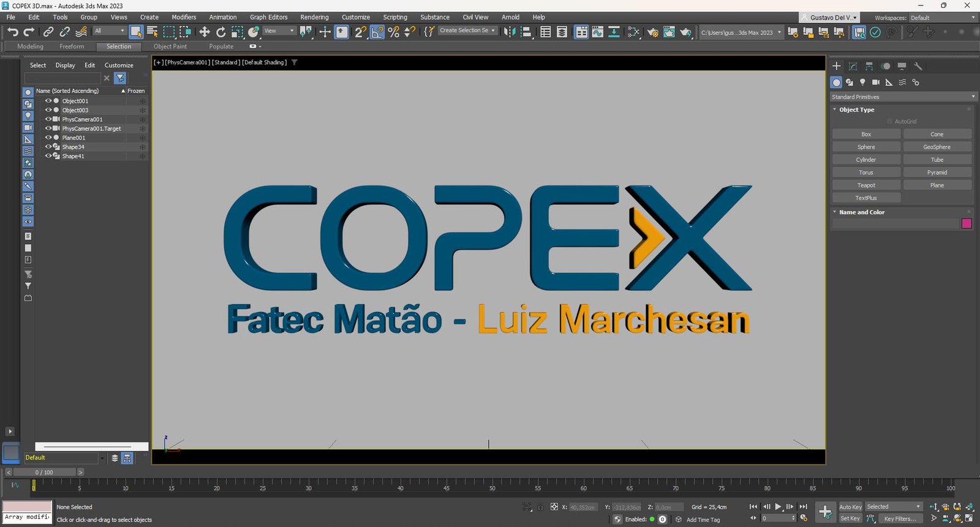Switch to the Object Paint ribbon tab
The height and width of the screenshot is (527, 980).
coord(170,47)
